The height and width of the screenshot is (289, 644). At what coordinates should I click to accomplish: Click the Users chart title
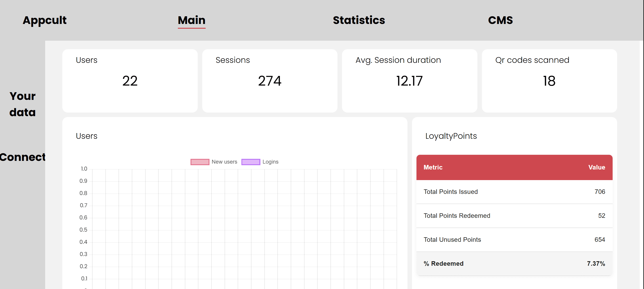[86, 136]
